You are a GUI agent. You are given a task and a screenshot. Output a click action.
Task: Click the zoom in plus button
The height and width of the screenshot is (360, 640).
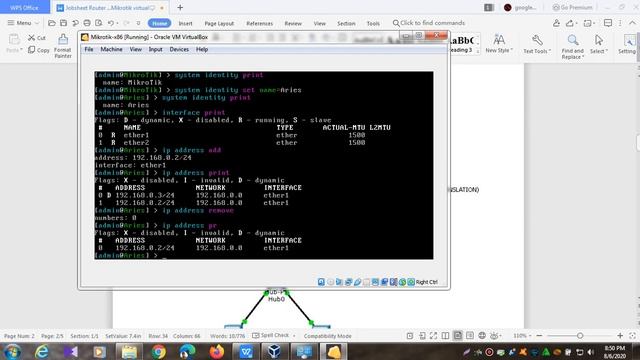620,336
